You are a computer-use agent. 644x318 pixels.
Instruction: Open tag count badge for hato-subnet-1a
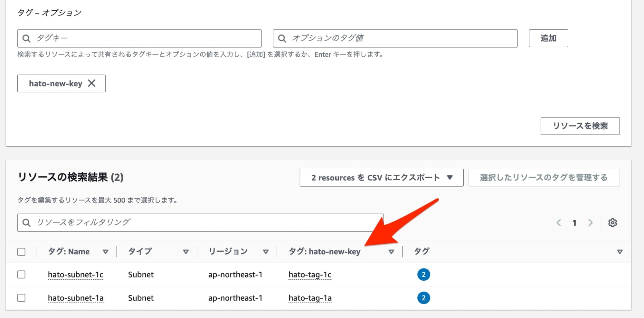coord(423,298)
